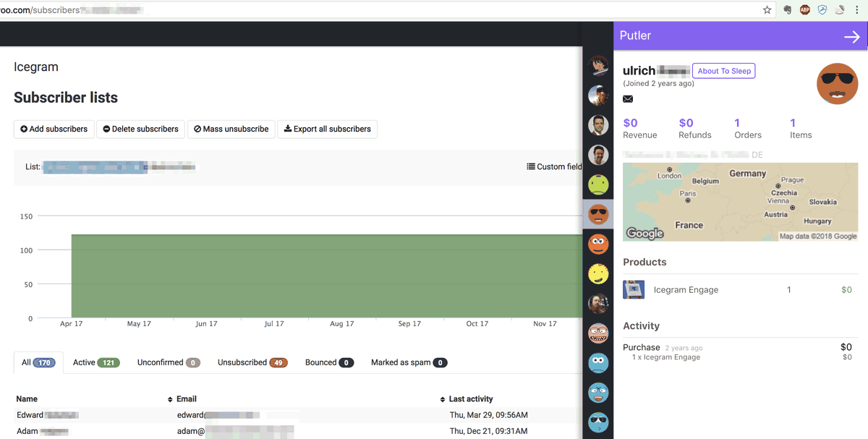Screen dimensions: 868x439
Task: Click subscriber name Adam
Action: [28, 431]
